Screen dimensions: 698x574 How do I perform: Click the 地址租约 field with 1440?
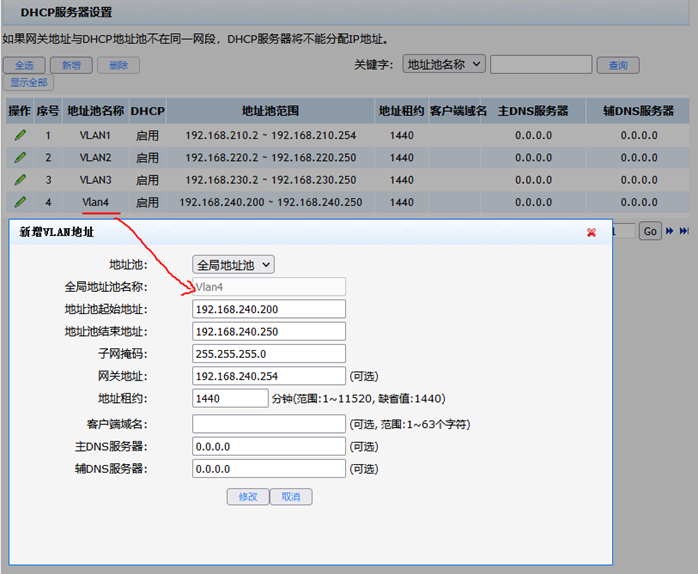click(230, 398)
